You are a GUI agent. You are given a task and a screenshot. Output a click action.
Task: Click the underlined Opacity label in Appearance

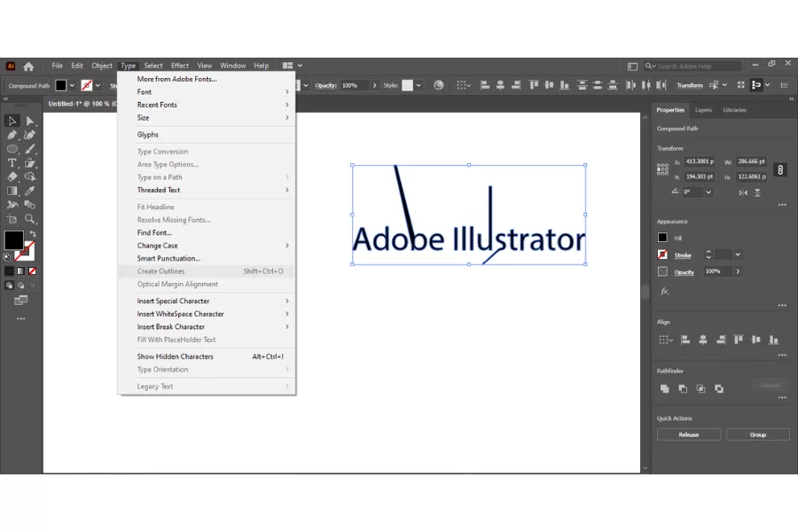click(684, 272)
